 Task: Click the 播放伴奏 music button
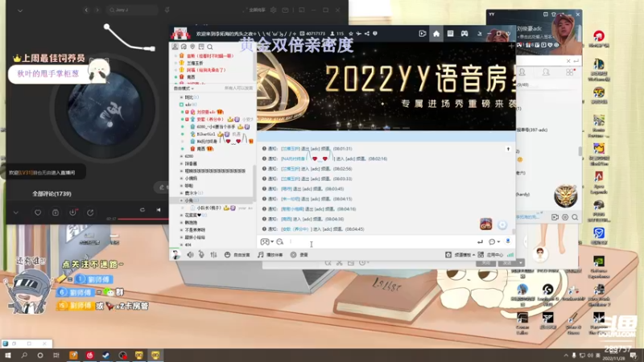pyautogui.click(x=270, y=255)
